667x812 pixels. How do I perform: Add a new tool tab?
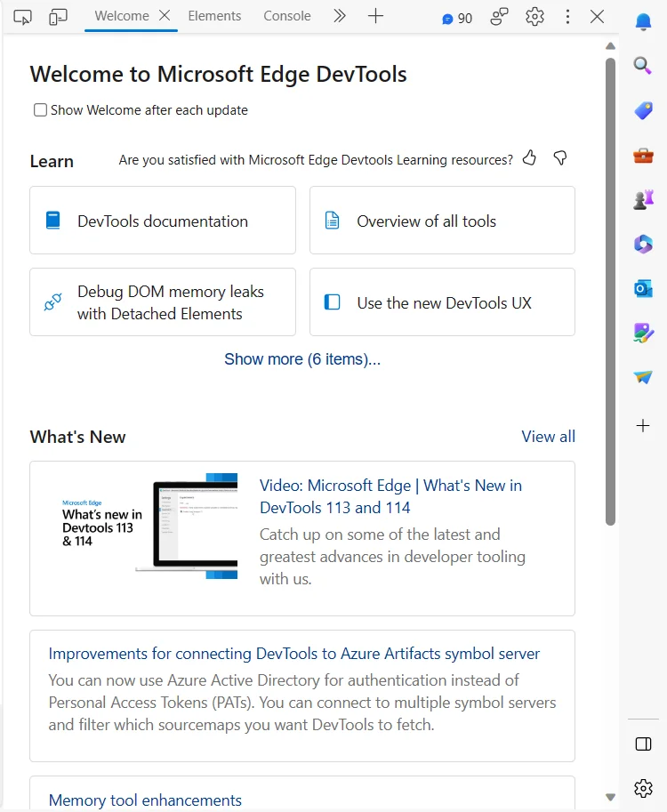coord(375,16)
